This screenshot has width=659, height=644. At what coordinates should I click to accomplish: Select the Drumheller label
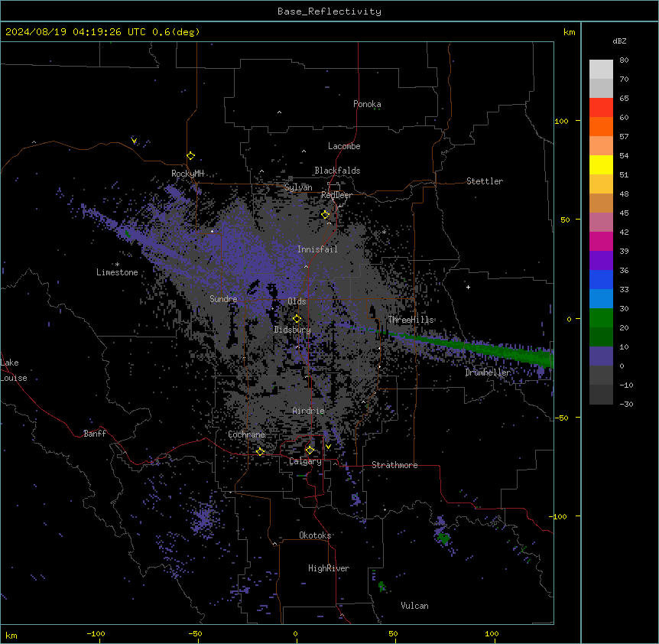[x=488, y=372]
